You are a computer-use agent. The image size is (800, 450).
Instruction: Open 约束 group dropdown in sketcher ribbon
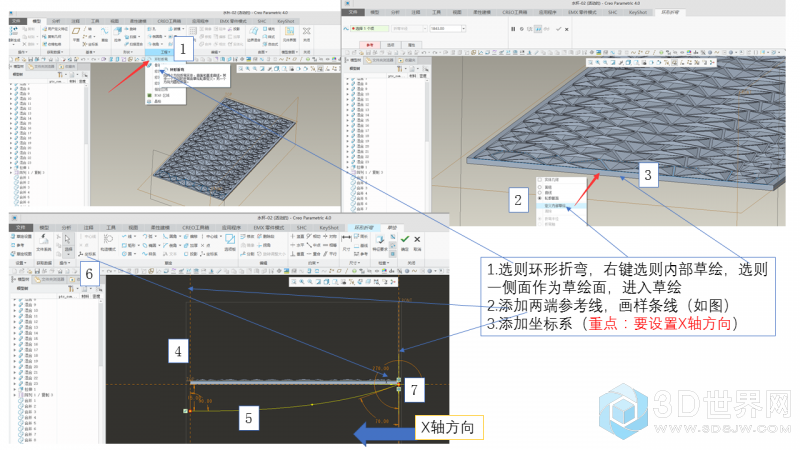[313, 263]
